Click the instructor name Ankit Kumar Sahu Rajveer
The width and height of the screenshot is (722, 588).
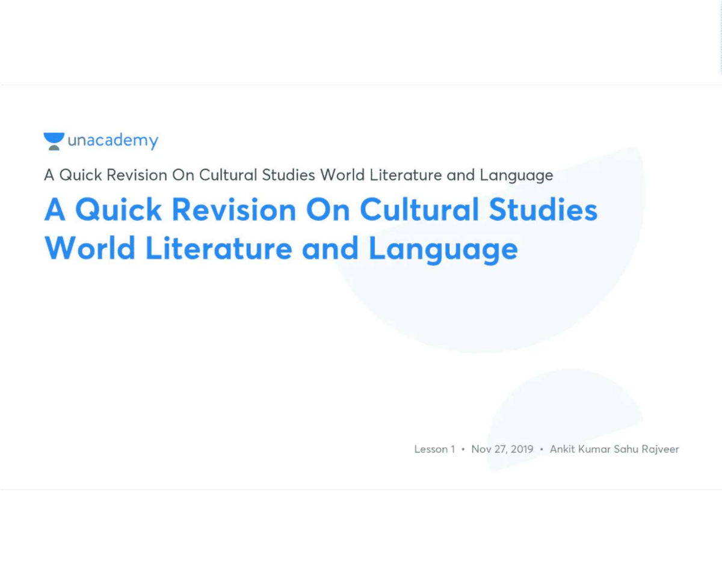614,449
